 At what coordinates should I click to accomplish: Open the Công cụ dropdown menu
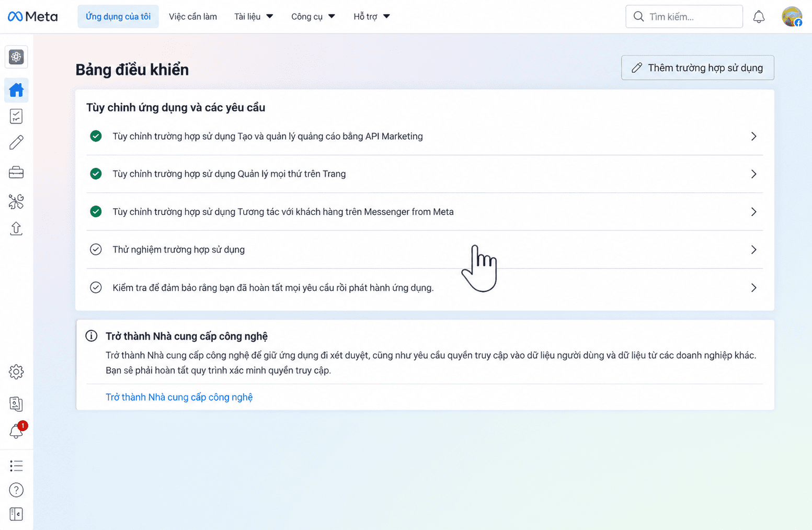pos(313,17)
